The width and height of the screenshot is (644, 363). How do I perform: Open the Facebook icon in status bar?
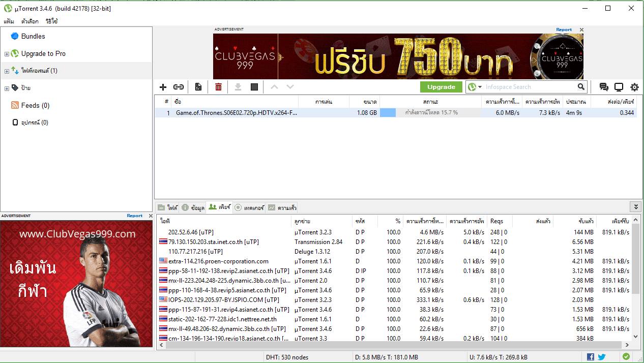click(591, 357)
